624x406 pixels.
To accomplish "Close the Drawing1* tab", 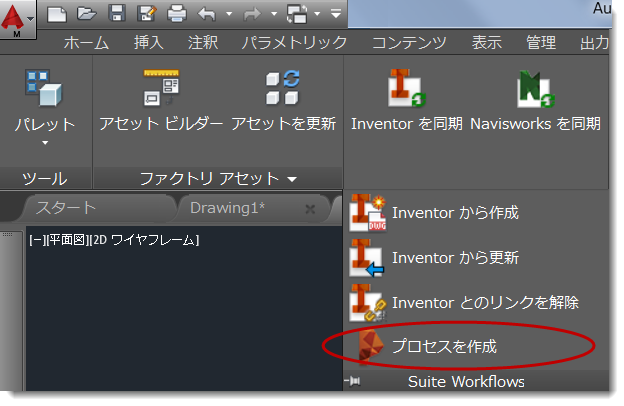I will coord(310,209).
